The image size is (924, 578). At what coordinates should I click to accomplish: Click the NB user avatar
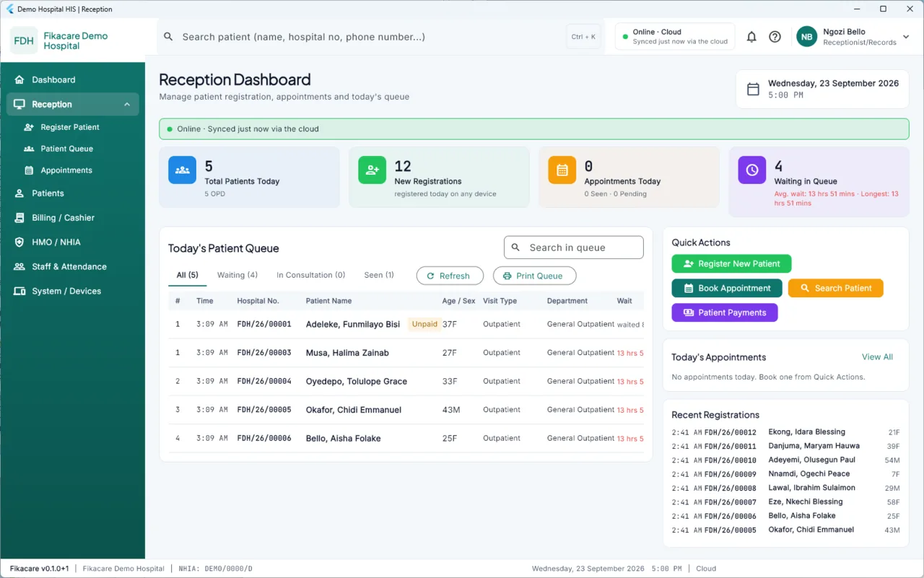pos(806,37)
